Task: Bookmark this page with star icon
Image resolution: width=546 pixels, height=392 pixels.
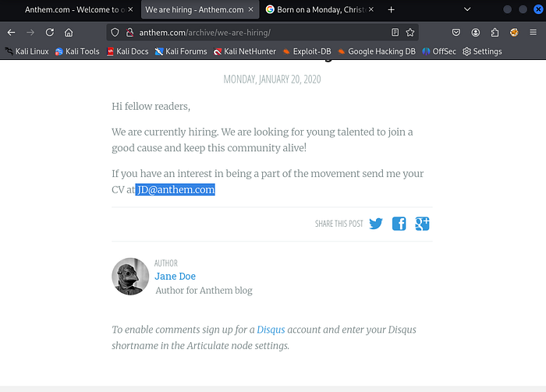Action: tap(410, 33)
